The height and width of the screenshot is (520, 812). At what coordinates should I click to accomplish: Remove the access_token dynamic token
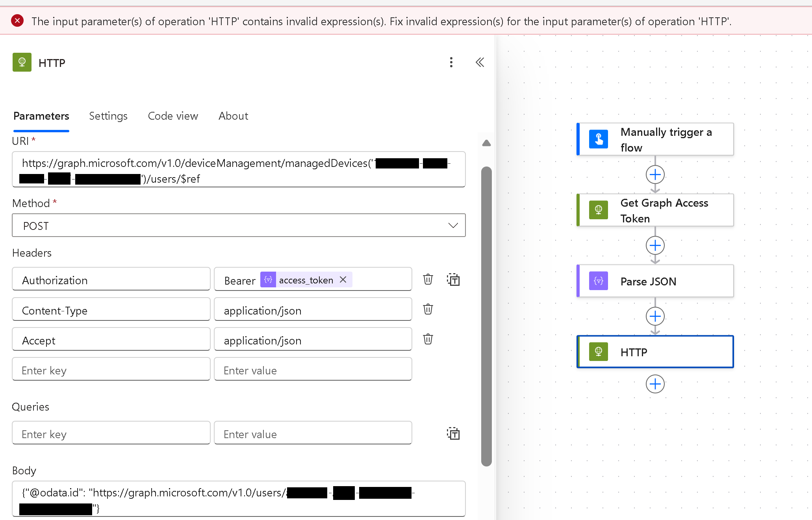(343, 279)
